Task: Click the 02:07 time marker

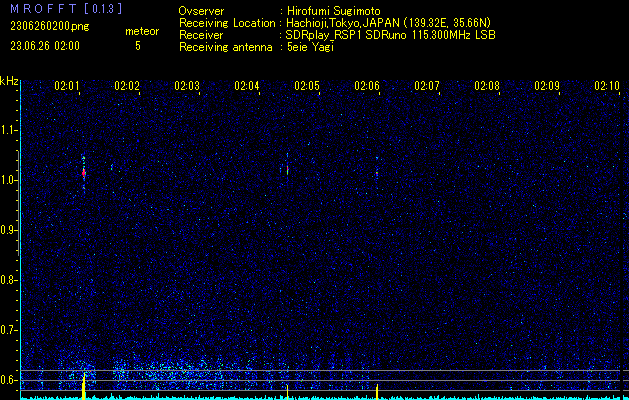Action: coord(427,87)
